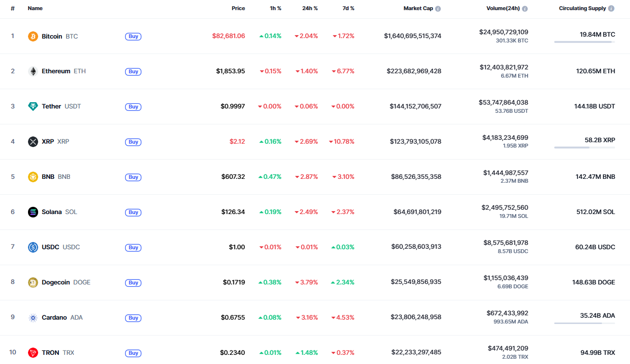Click the Buy button for Dogecoin
This screenshot has width=630, height=364.
point(133,283)
